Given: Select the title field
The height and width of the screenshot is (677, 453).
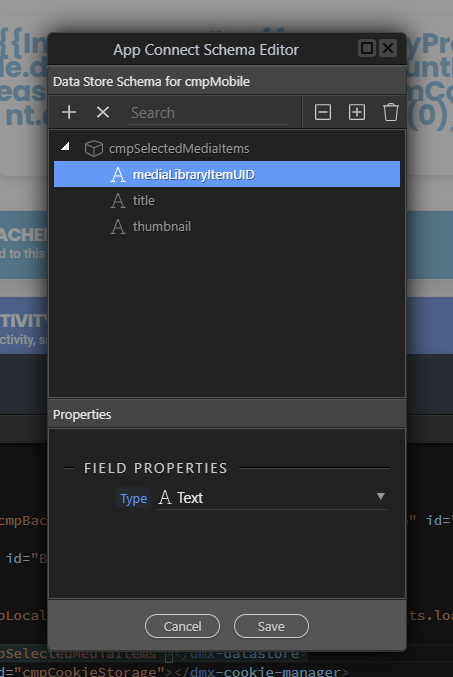Looking at the screenshot, I should [x=227, y=201].
